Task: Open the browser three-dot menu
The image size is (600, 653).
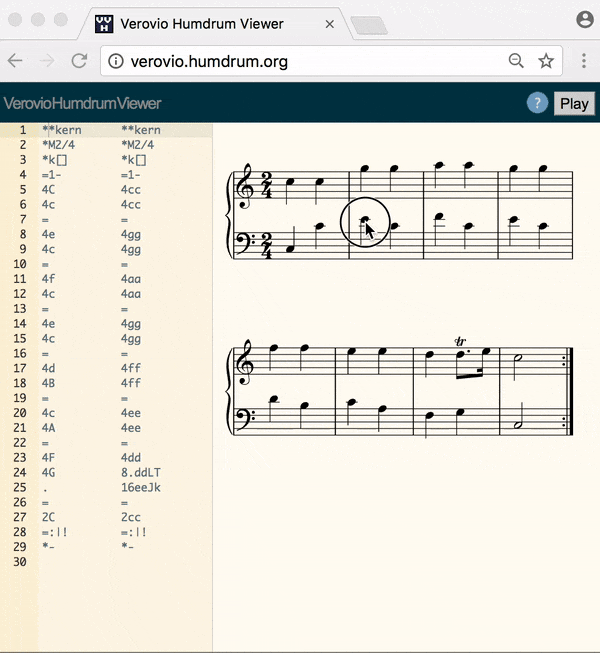Action: click(584, 61)
